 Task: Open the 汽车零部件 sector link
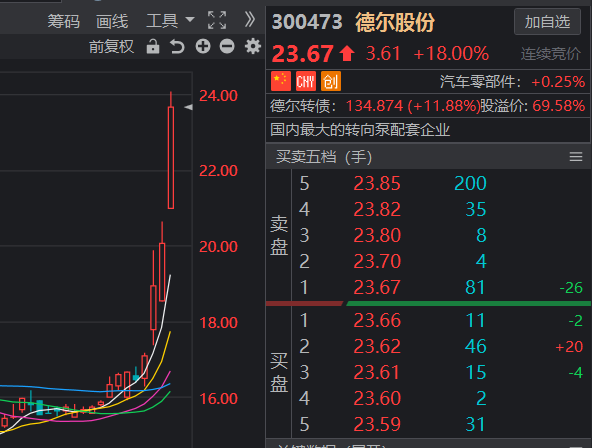coord(480,82)
